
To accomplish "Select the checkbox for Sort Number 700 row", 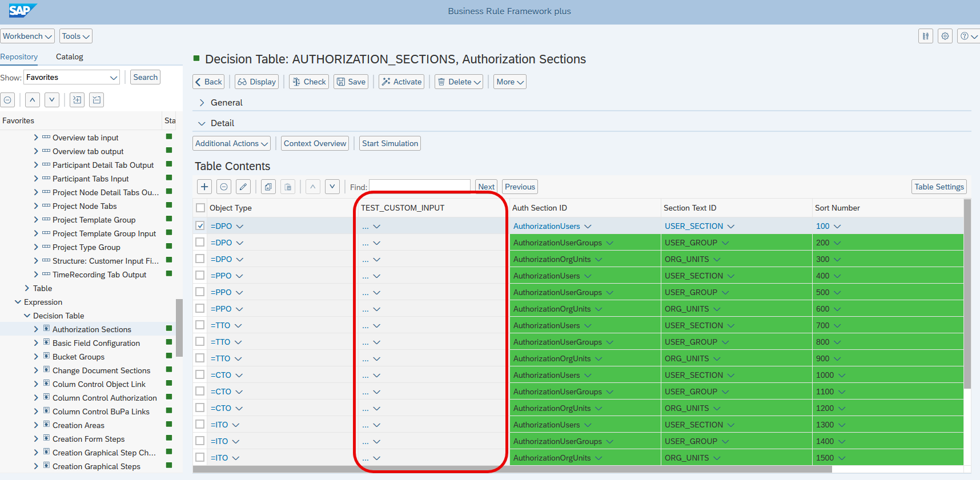I will (x=200, y=325).
